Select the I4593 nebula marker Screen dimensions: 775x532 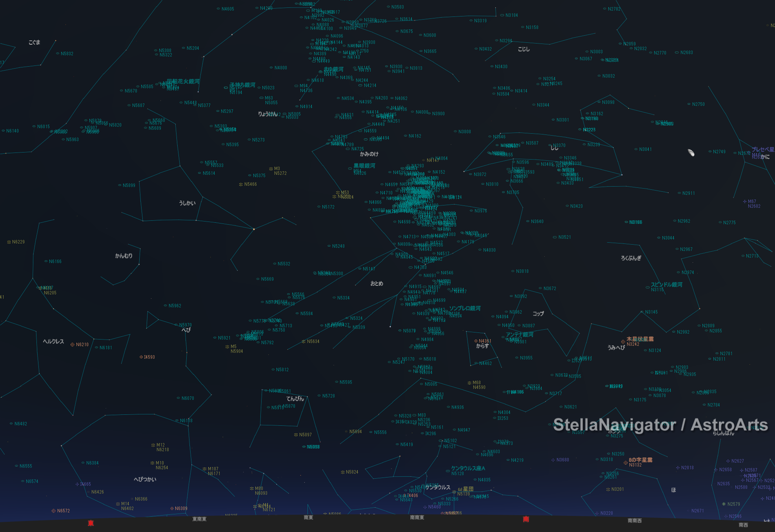(141, 357)
